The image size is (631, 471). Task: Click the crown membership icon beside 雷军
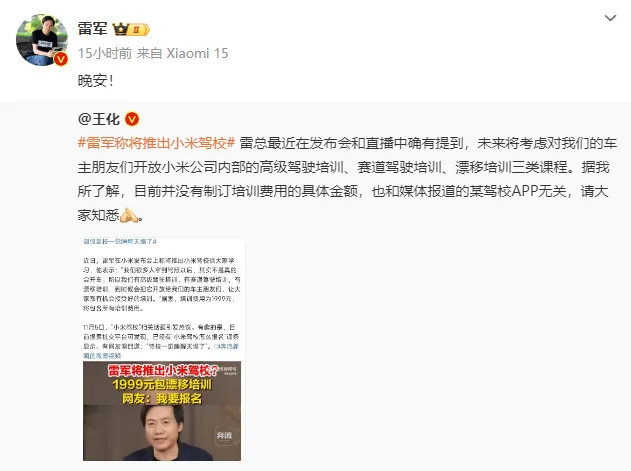(120, 29)
